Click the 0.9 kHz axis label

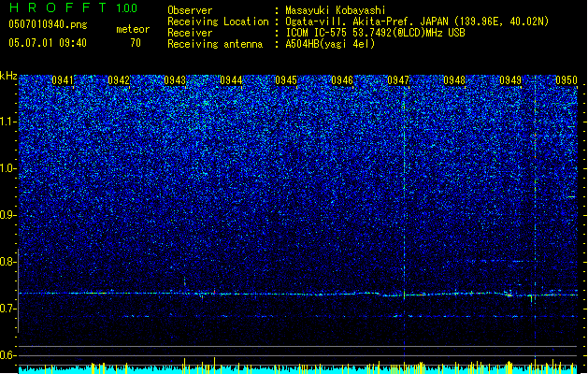click(8, 215)
